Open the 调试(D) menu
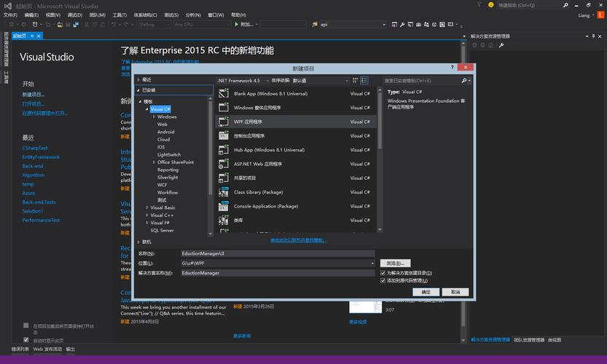The image size is (607, 364). tap(74, 15)
